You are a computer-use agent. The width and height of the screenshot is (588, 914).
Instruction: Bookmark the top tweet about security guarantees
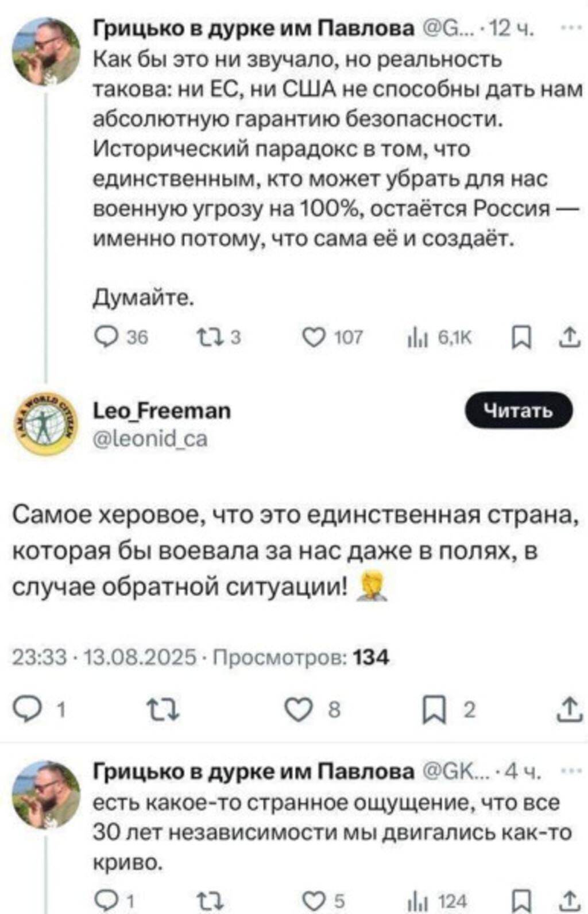click(x=519, y=338)
